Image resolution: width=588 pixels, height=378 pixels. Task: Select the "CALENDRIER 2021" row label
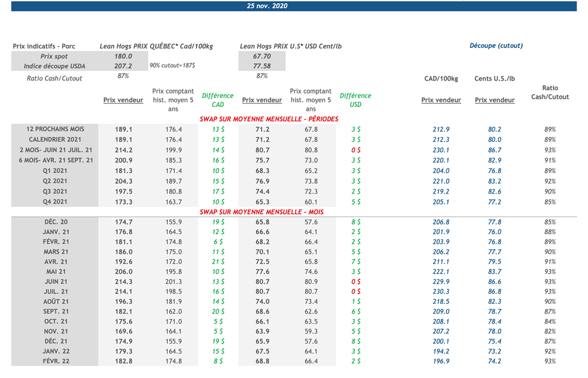[55, 140]
